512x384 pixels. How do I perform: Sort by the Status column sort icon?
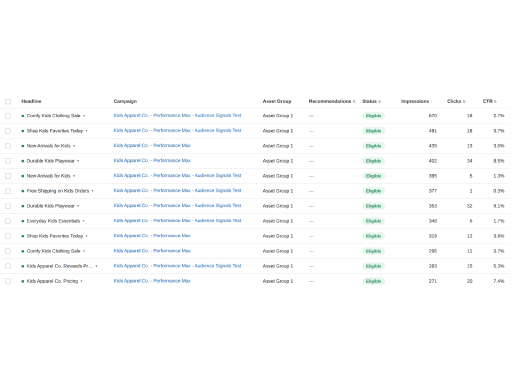380,102
